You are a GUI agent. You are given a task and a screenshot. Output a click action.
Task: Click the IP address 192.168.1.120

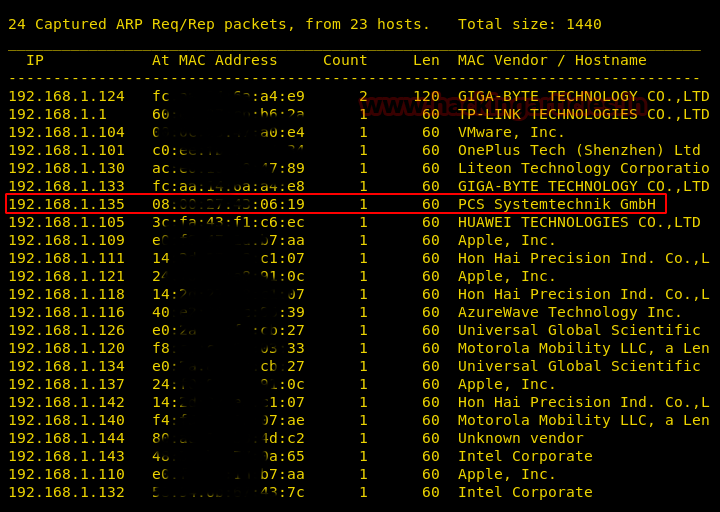(x=67, y=348)
